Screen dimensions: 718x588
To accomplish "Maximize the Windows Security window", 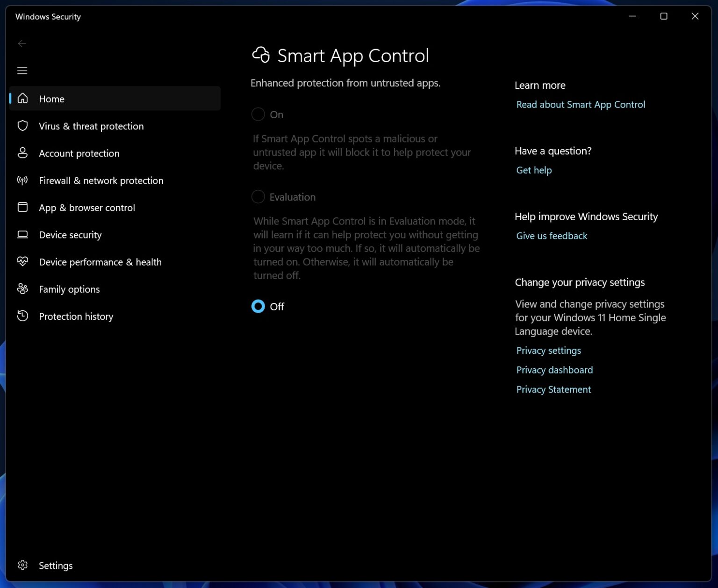I will pos(663,16).
